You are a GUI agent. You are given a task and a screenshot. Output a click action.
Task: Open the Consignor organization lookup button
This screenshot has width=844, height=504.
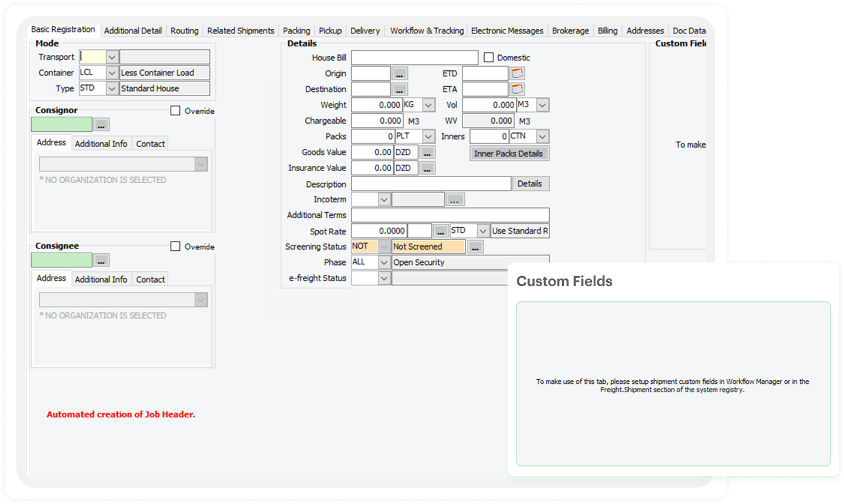[101, 125]
